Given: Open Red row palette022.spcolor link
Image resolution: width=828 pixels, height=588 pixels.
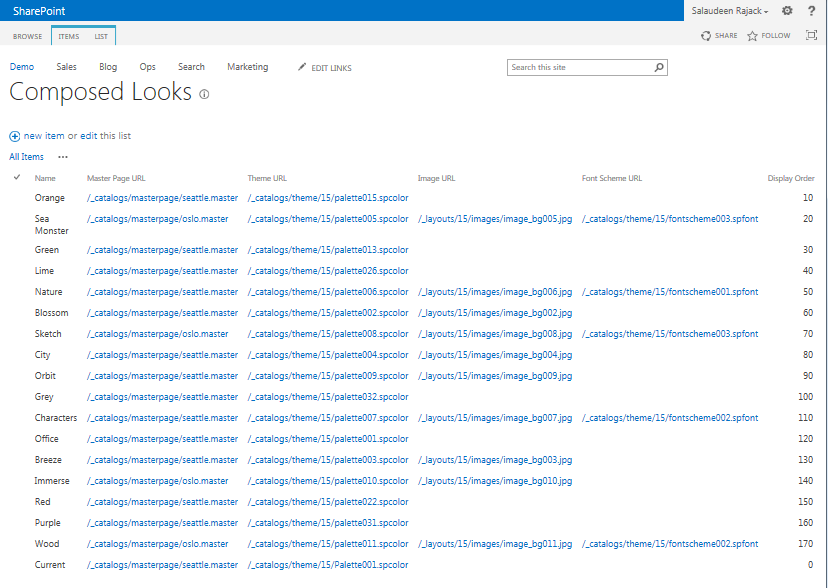Looking at the screenshot, I should pos(328,502).
